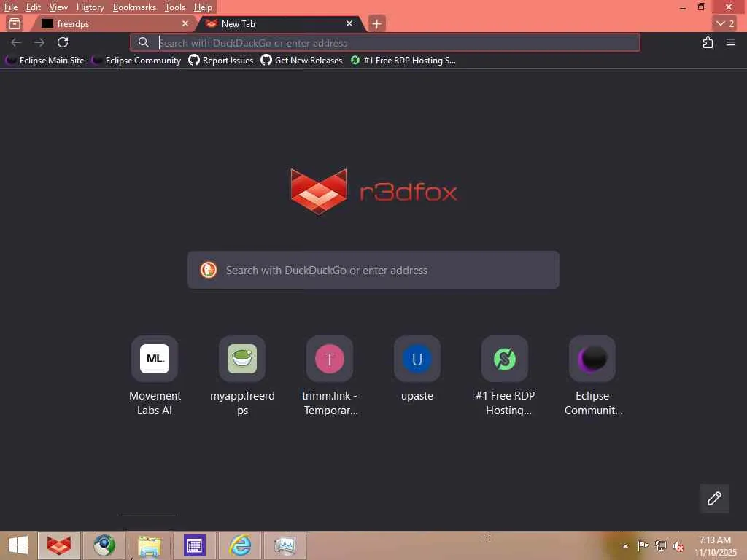Go back with the back arrow

coord(16,42)
